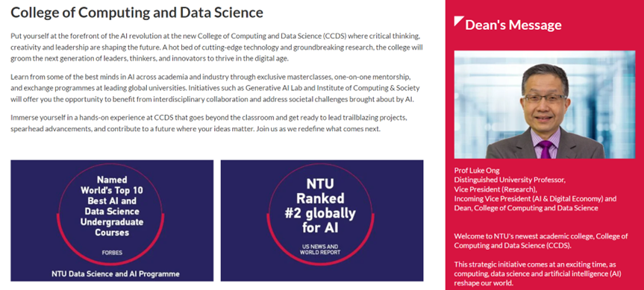Click the Dean, College of Computing and Data Science line
Image resolution: width=644 pixels, height=290 pixels.
(526, 208)
